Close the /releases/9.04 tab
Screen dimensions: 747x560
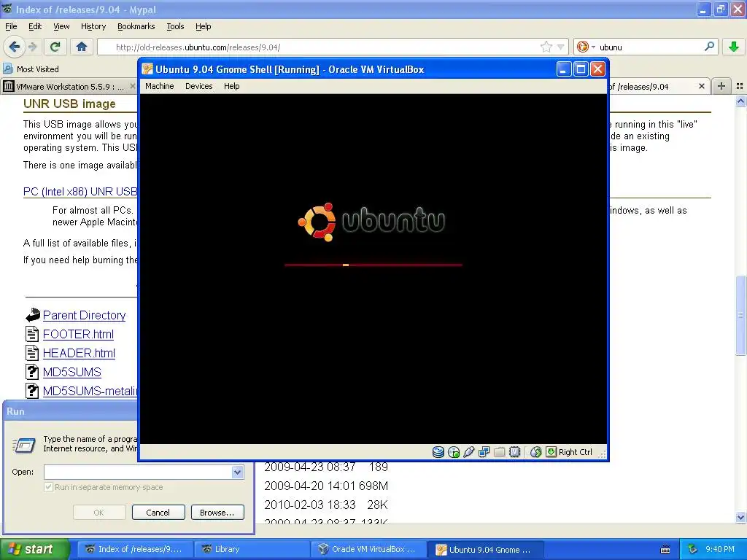point(701,86)
